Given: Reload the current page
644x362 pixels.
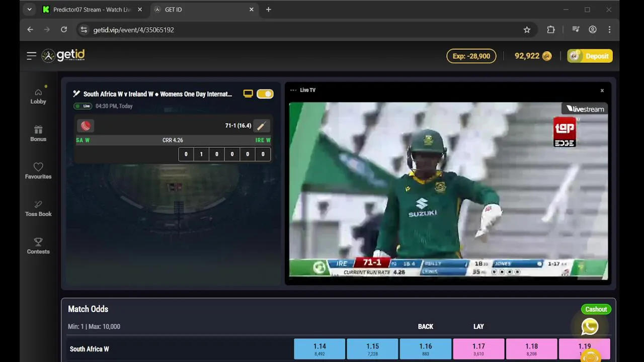Looking at the screenshot, I should (64, 30).
